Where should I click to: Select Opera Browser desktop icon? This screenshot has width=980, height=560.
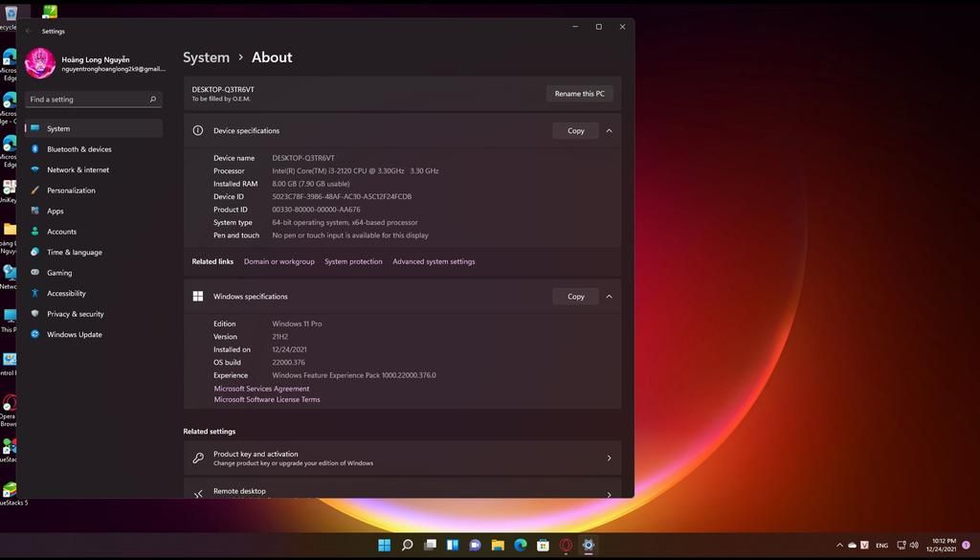pos(9,412)
